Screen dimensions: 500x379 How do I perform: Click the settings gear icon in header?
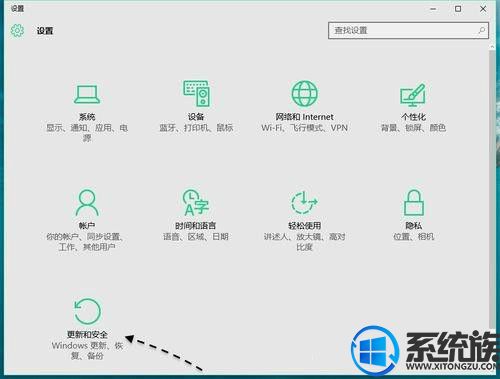[x=17, y=31]
